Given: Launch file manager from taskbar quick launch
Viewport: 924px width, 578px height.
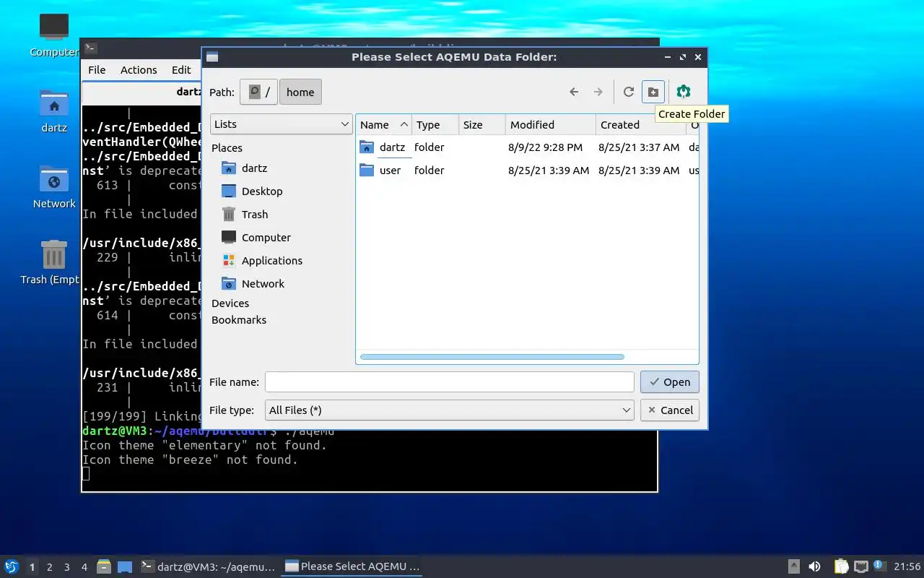Looking at the screenshot, I should point(104,566).
